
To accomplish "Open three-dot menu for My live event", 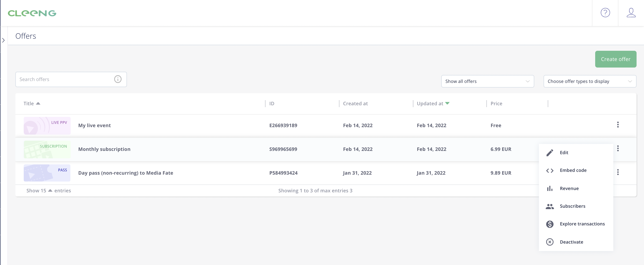I will pos(618,125).
